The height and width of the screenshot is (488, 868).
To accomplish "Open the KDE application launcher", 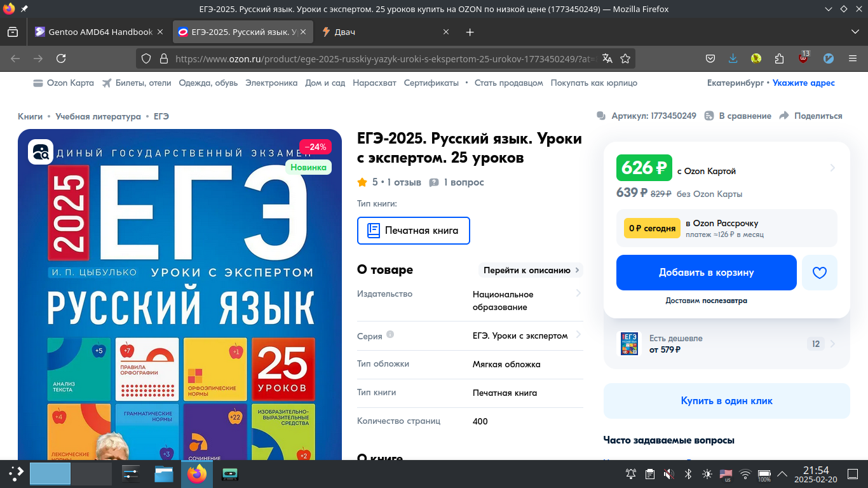I will (x=16, y=474).
